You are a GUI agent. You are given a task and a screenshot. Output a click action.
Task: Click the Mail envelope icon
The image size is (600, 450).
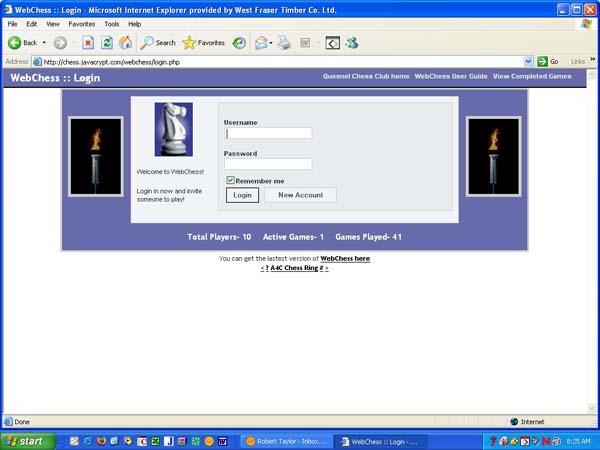tap(261, 43)
